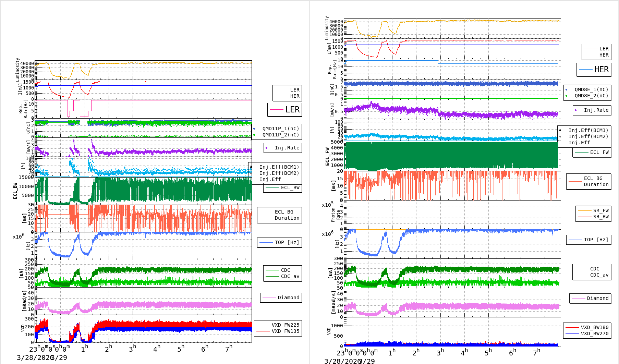Viewport: 619px width, 364px height.
Task: Click the VXD_BW180 legend entry
Action: coord(587,327)
